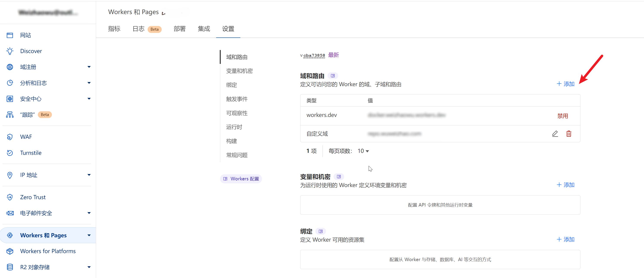Open Turnstile from the sidebar

coord(31,153)
